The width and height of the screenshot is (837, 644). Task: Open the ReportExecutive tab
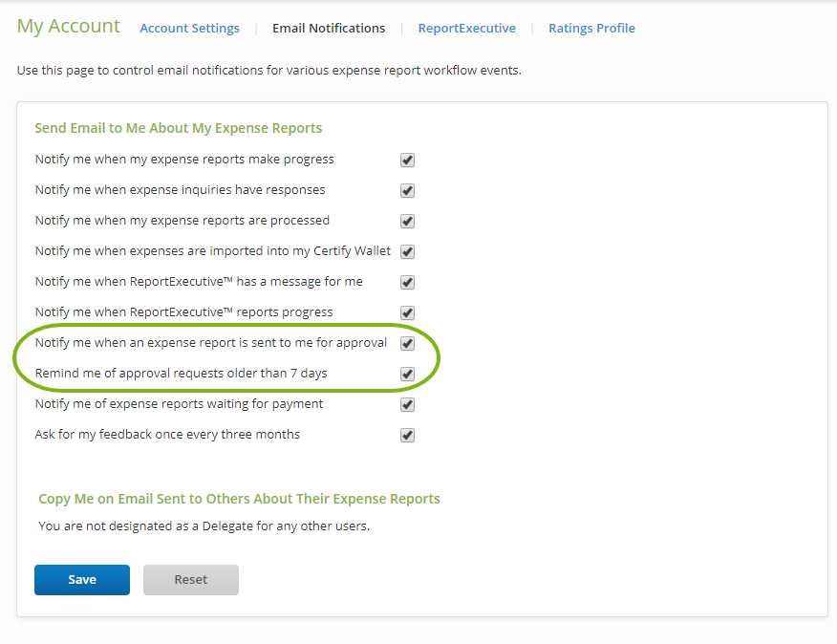pyautogui.click(x=466, y=28)
